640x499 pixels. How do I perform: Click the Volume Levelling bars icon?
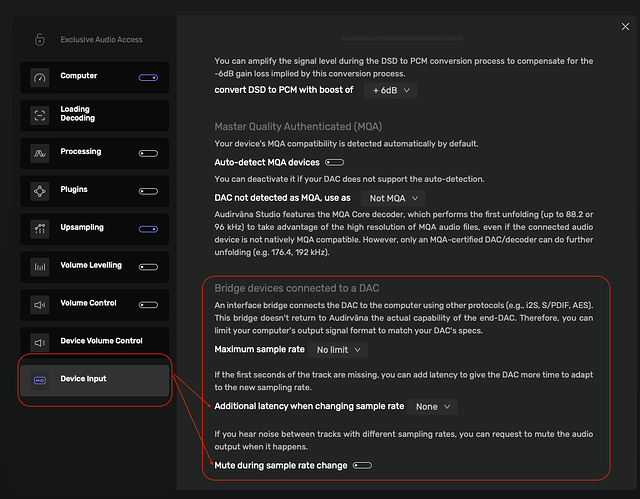click(x=40, y=267)
